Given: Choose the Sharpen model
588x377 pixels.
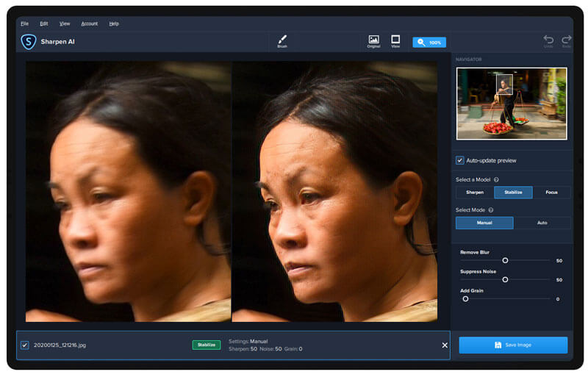Looking at the screenshot, I should (475, 193).
